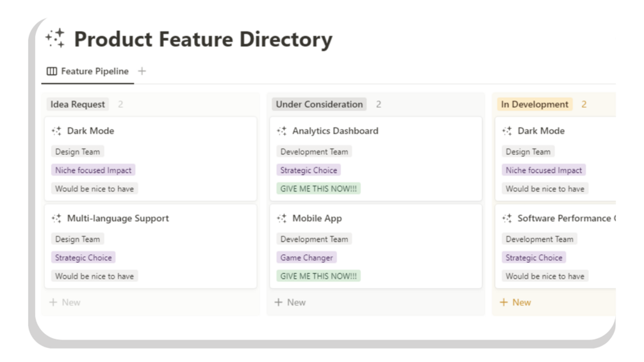
Task: Select the Under Consideration column label
Action: (319, 104)
